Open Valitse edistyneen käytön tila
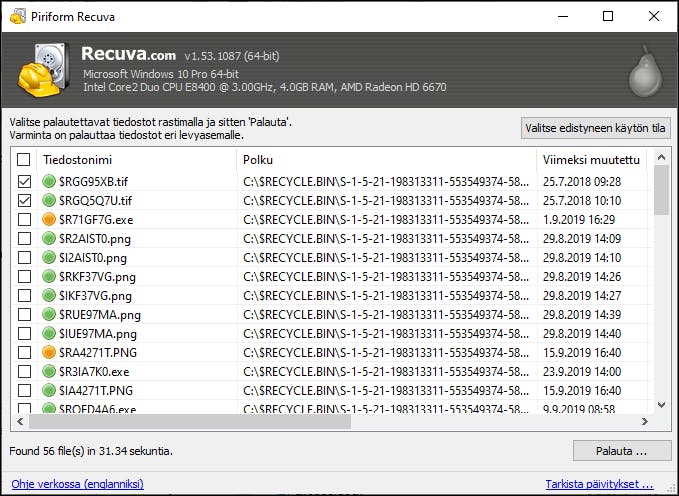Screen dimensions: 679x496 [x=595, y=128]
